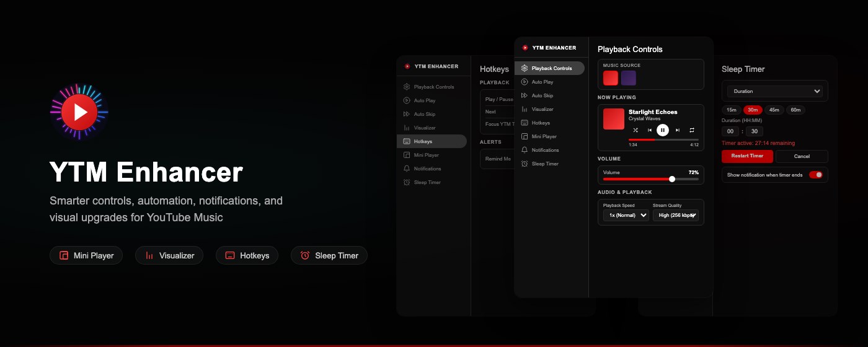This screenshot has width=868, height=347.
Task: Click the large YTM Enhancer play logo
Action: (x=79, y=112)
